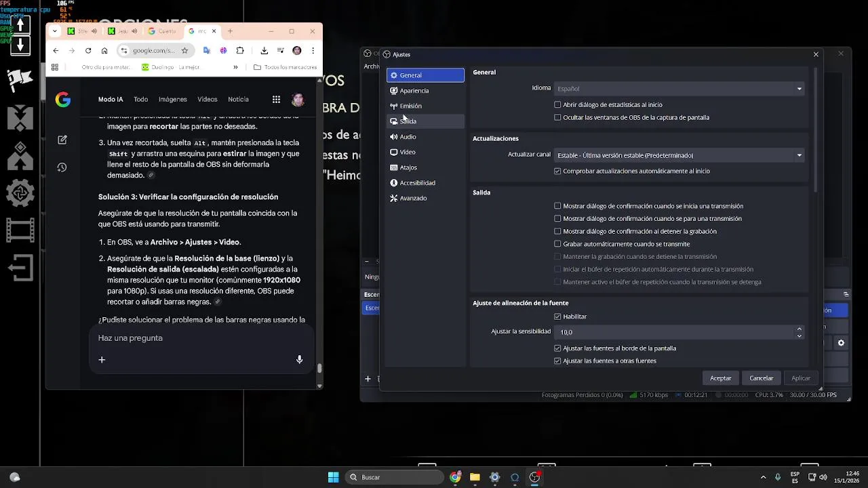
Task: Increase sensitivity with stepper up arrow
Action: (x=799, y=329)
